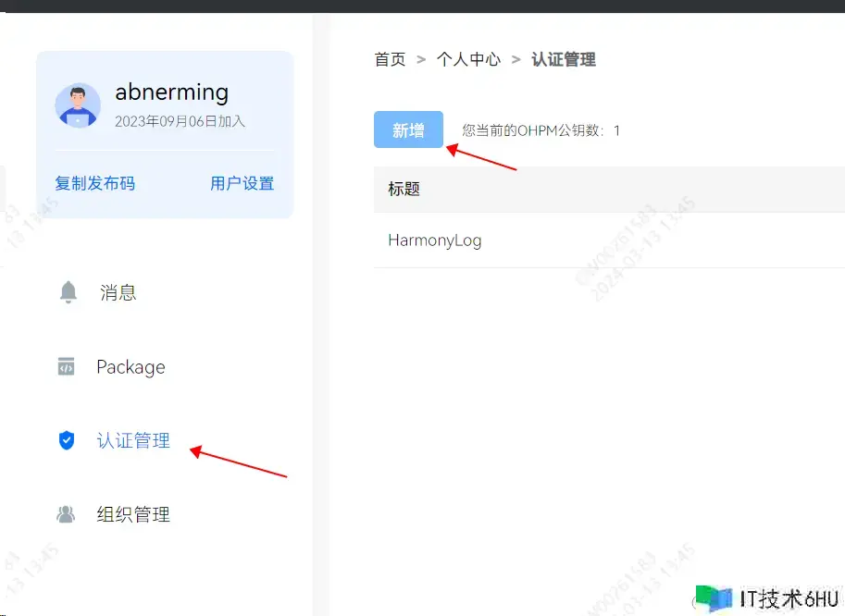The height and width of the screenshot is (616, 845).
Task: Click 认证管理 at the breadcrumb end
Action: 563,59
